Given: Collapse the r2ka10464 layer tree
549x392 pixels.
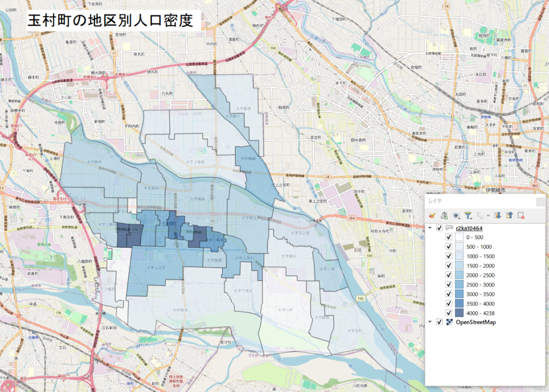Looking at the screenshot, I should pos(431,229).
